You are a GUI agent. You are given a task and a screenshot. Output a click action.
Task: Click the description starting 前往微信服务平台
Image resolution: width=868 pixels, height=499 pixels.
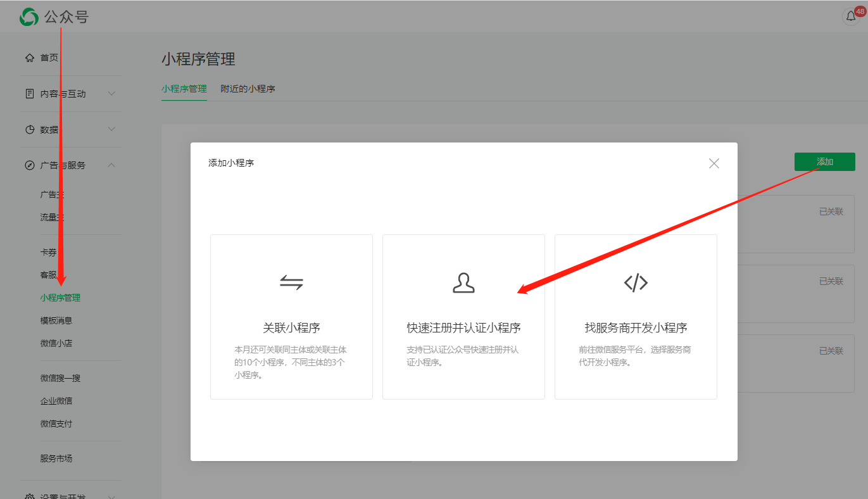(635, 356)
